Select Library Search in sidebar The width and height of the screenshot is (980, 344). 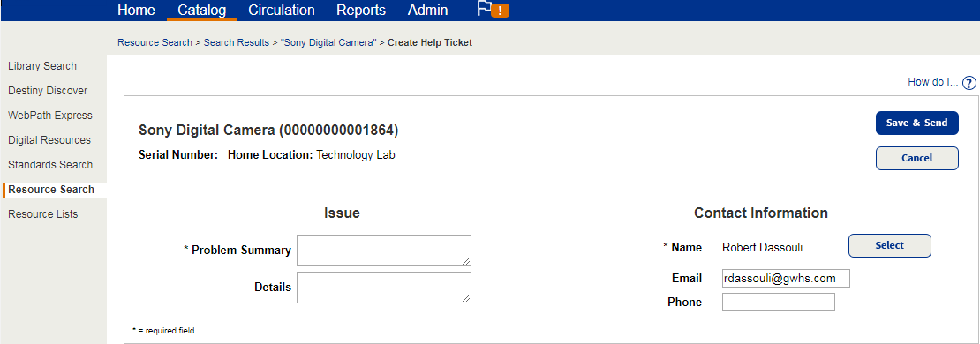[x=42, y=65]
